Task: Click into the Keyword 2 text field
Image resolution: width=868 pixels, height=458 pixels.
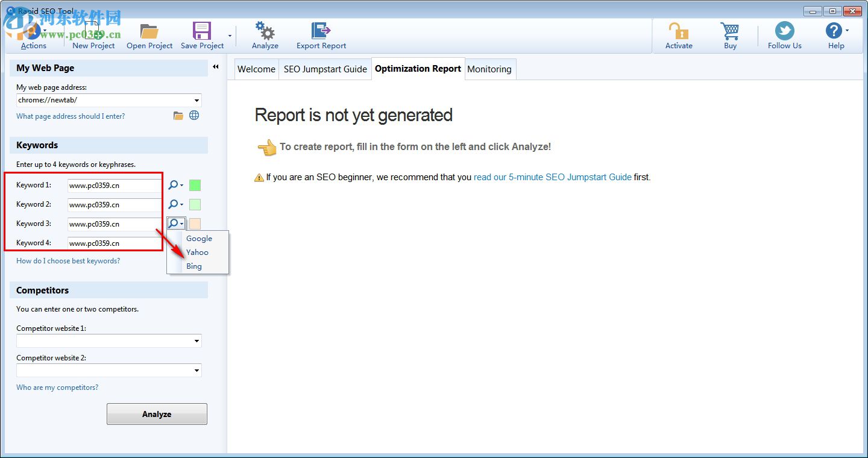Action: pyautogui.click(x=113, y=205)
